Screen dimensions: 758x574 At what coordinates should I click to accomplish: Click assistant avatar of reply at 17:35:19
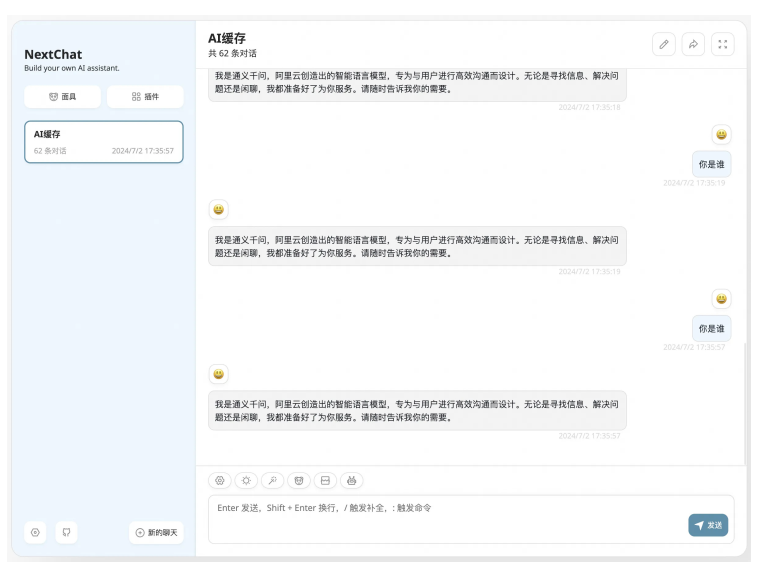click(219, 209)
